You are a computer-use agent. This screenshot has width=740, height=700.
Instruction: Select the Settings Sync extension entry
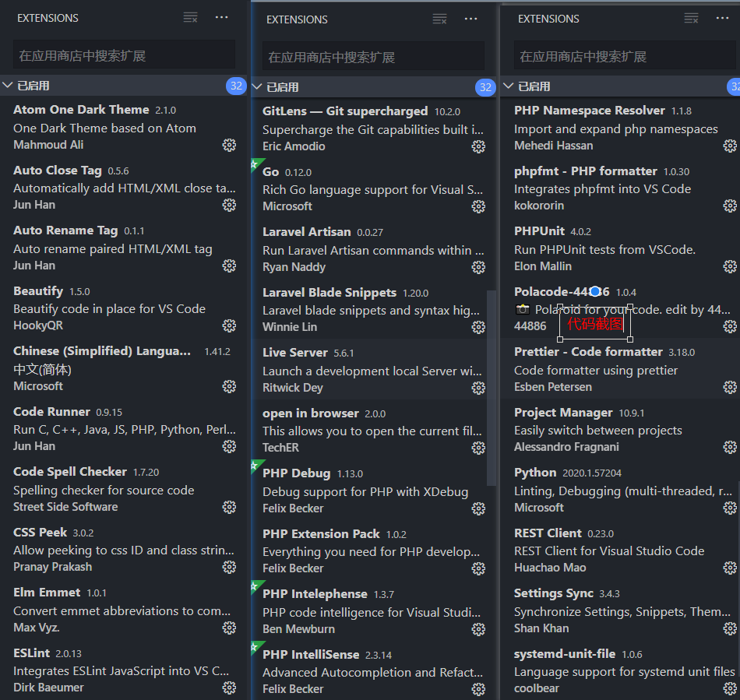[621, 610]
